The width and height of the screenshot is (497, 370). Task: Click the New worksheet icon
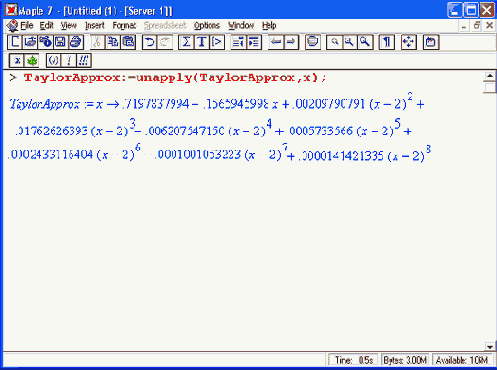point(15,42)
